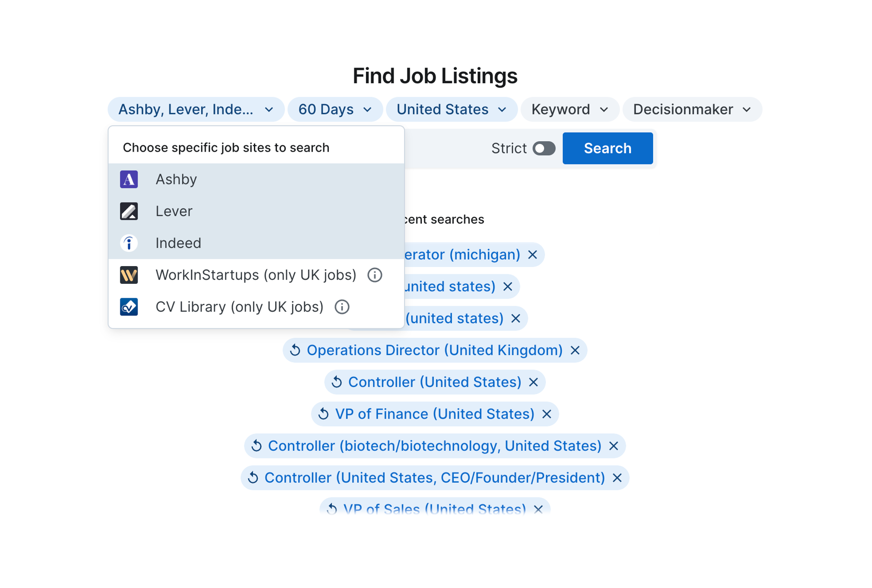This screenshot has height=588, width=872.
Task: Rerun Controller (United States, CEO/Founder/President) search
Action: point(435,477)
